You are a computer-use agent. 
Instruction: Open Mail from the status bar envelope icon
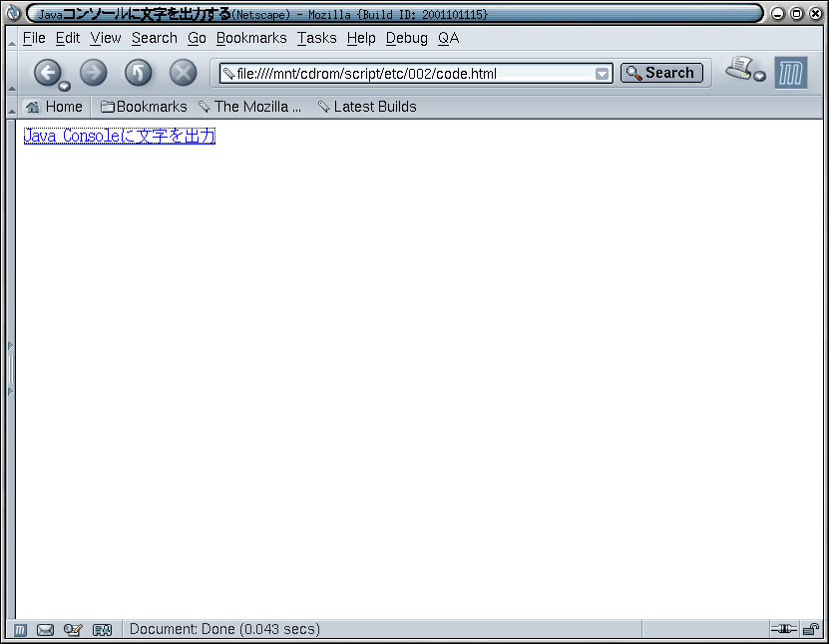[x=46, y=630]
